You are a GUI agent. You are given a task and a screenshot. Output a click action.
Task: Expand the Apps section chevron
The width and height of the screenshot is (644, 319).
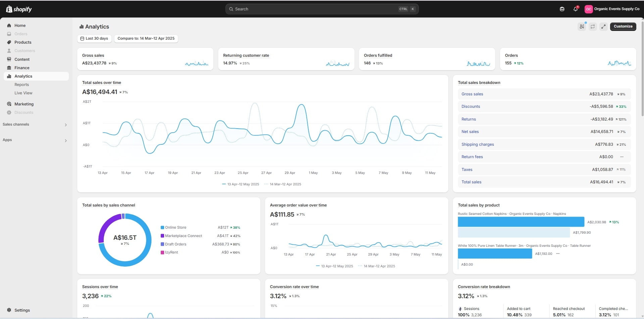(65, 140)
